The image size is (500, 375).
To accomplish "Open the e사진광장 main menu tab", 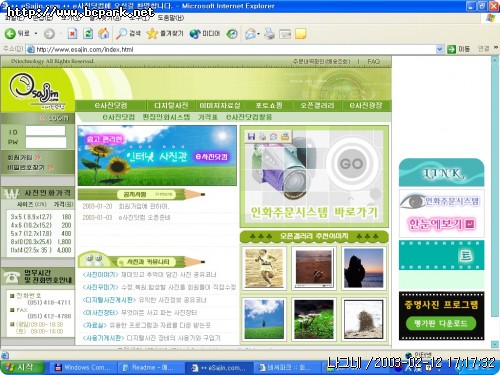I will 366,106.
